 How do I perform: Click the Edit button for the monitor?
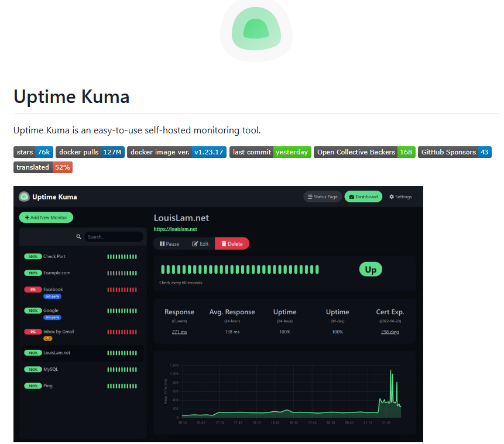click(200, 244)
